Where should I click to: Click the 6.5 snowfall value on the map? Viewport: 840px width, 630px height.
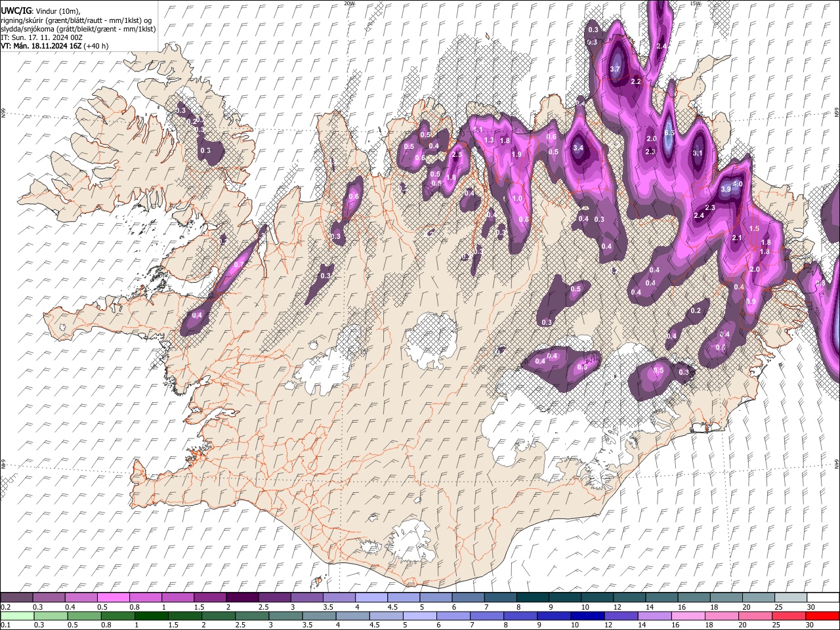(x=669, y=133)
